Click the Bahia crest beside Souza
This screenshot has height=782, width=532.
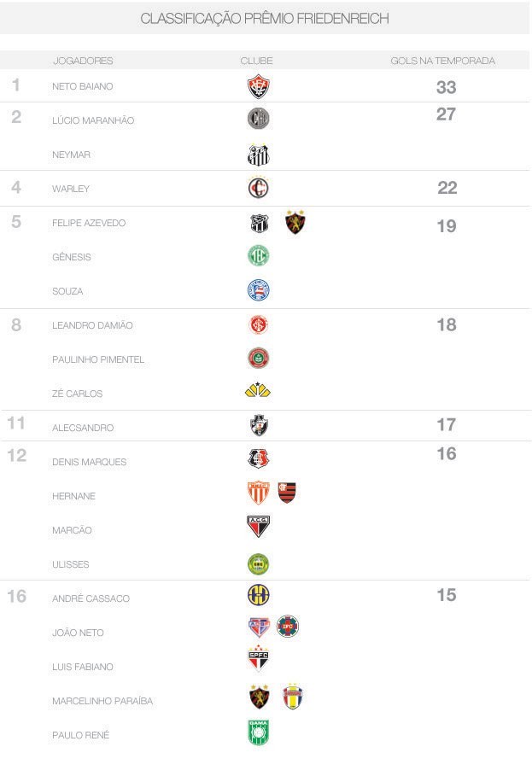click(258, 290)
